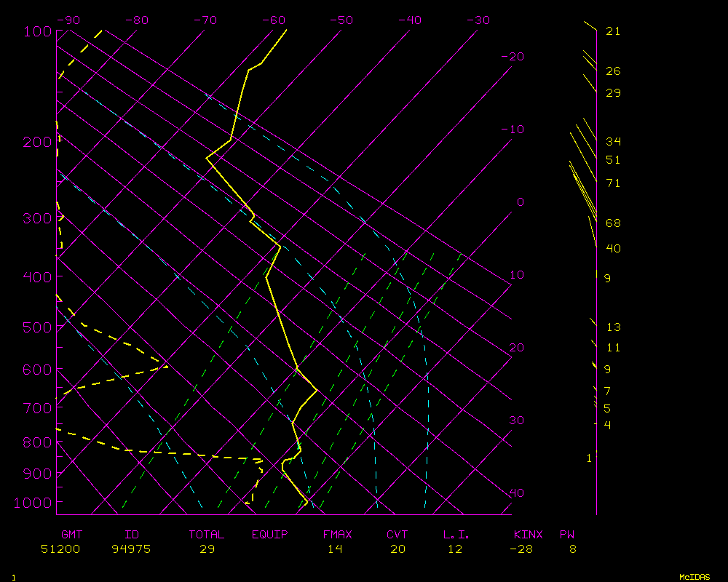Select the KINX value -28
The height and width of the screenshot is (582, 728).
pyautogui.click(x=520, y=549)
